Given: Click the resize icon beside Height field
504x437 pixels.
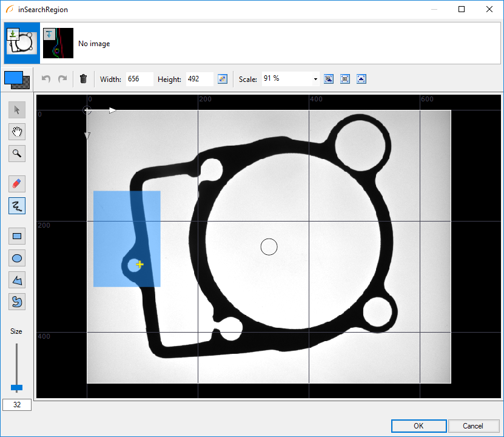Looking at the screenshot, I should (x=223, y=79).
